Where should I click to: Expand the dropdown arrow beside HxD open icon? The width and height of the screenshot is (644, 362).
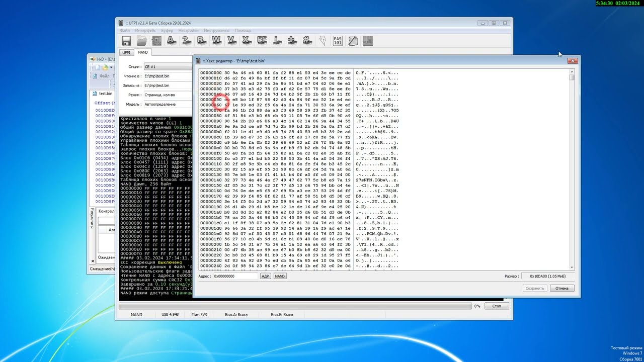[x=111, y=67]
